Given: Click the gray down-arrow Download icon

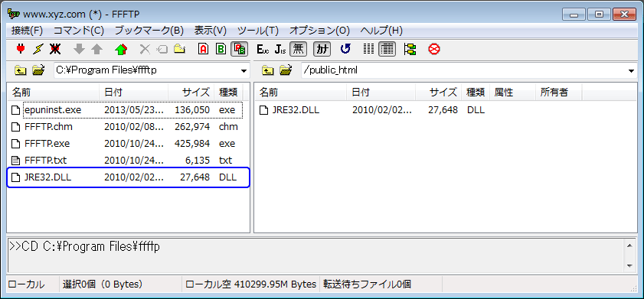Looking at the screenshot, I should [x=80, y=50].
